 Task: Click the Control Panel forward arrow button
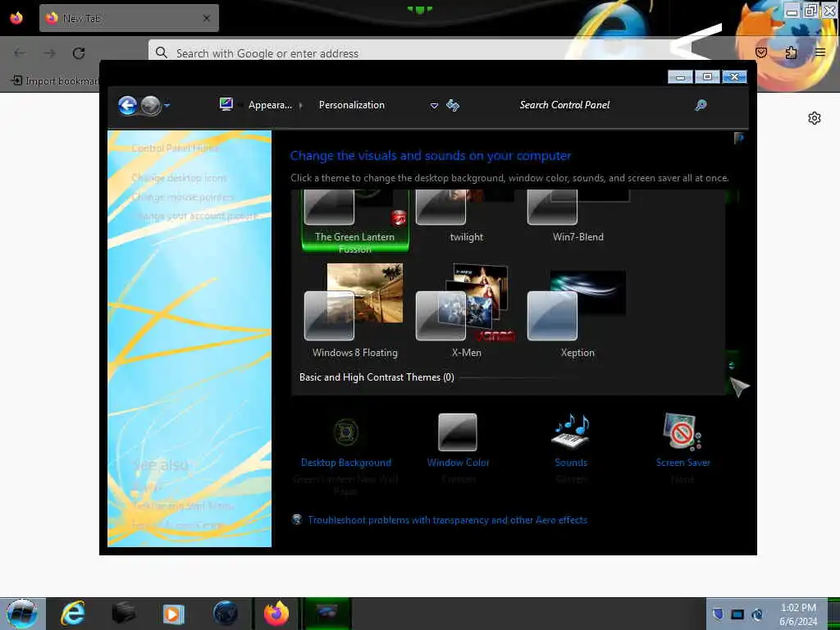151,106
